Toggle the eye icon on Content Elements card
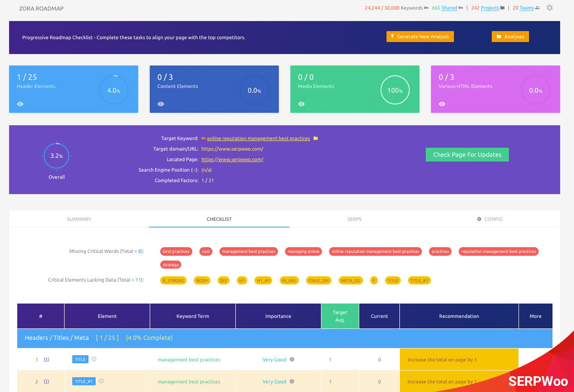Screen dimensions: 574x392 [x=161, y=104]
